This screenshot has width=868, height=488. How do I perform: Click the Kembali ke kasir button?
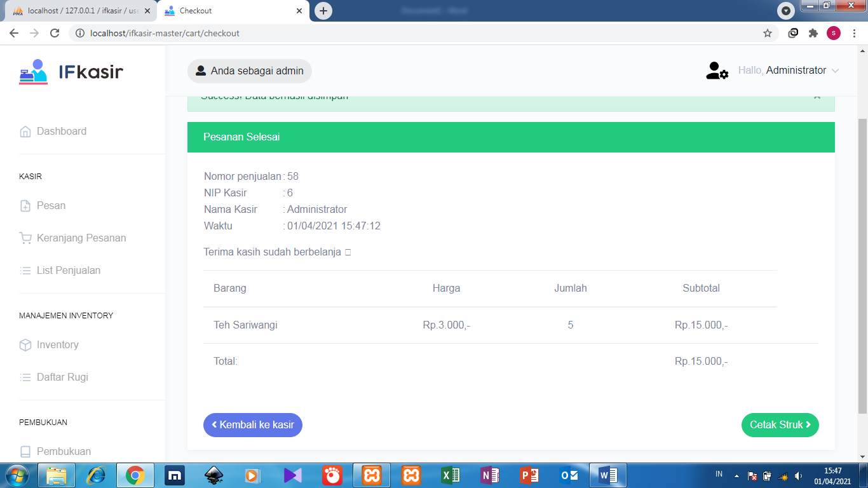pos(252,424)
